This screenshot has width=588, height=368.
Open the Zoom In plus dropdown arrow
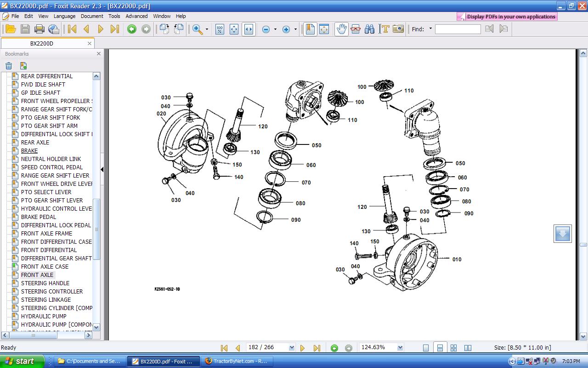[295, 29]
